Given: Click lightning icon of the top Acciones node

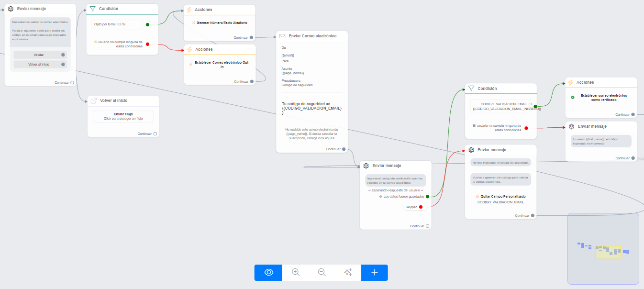Looking at the screenshot, I should (x=189, y=10).
